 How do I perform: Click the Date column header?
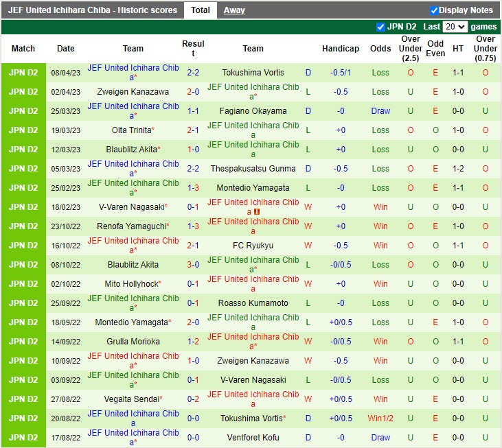tap(66, 49)
